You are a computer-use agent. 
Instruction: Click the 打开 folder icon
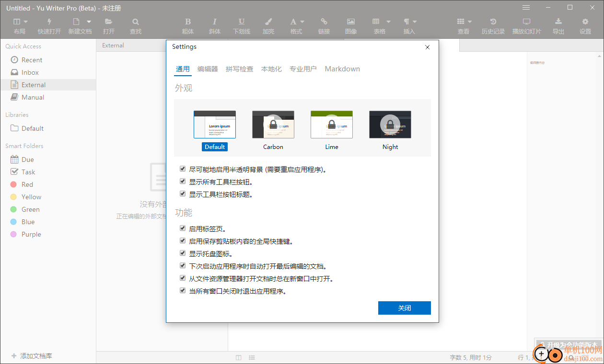tap(109, 22)
